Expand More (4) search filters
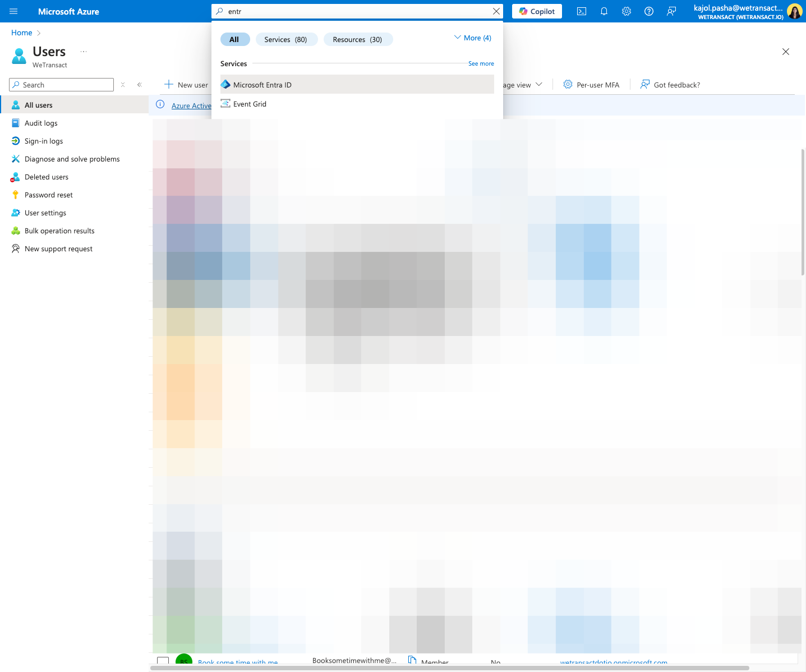The width and height of the screenshot is (806, 672). click(x=472, y=38)
